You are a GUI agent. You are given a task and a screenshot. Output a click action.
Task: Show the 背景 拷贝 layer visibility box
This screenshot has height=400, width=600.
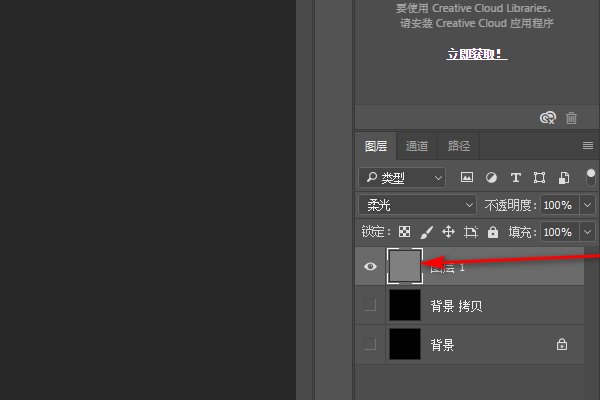click(x=370, y=305)
